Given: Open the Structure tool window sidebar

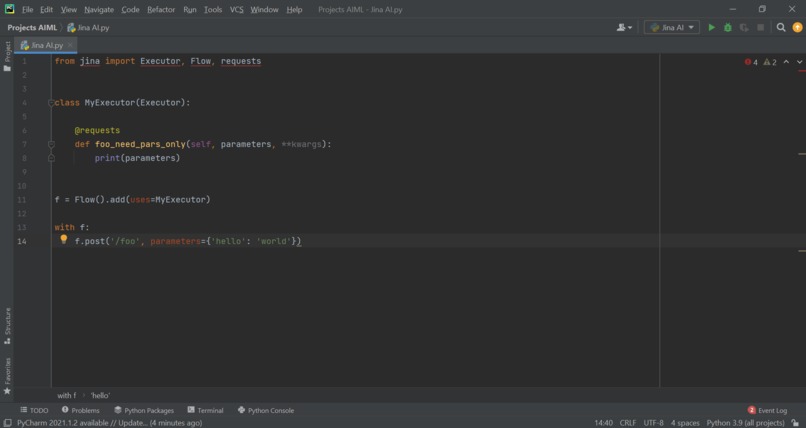Looking at the screenshot, I should (x=7, y=326).
